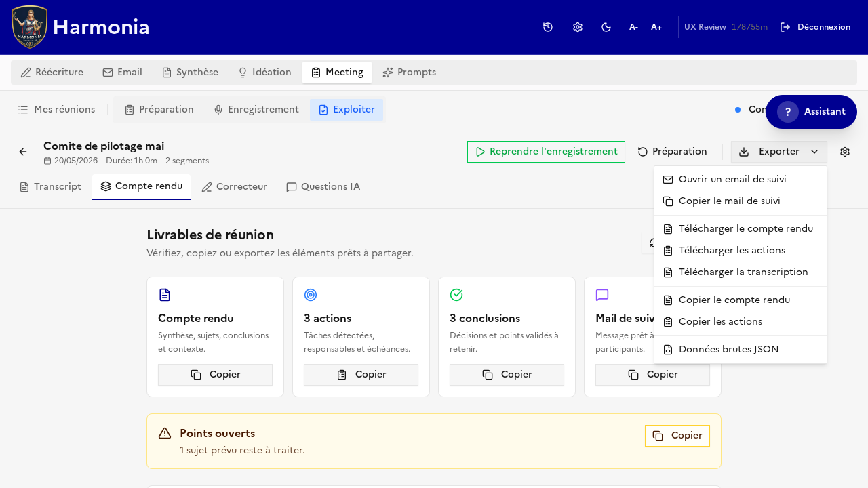Open the Correcteur tab
The width and height of the screenshot is (868, 488).
(x=235, y=187)
